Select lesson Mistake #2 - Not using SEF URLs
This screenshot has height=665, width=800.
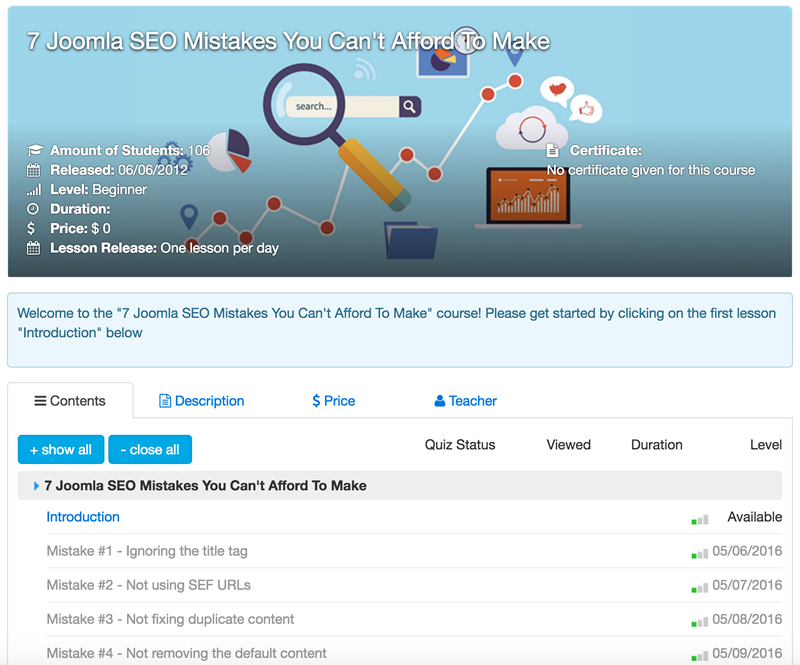[148, 585]
